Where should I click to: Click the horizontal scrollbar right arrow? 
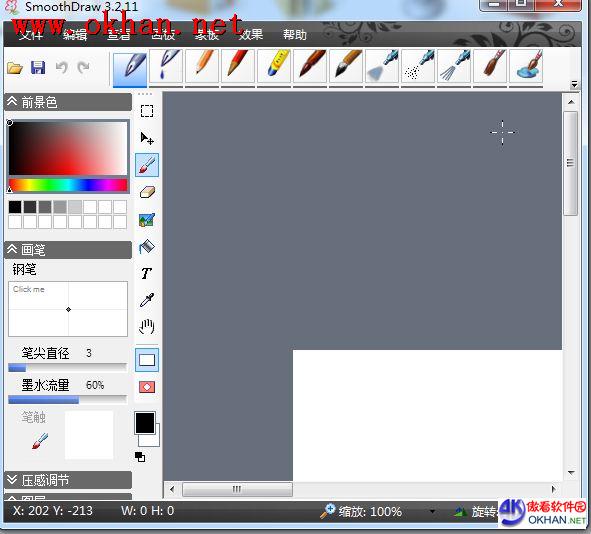click(553, 489)
